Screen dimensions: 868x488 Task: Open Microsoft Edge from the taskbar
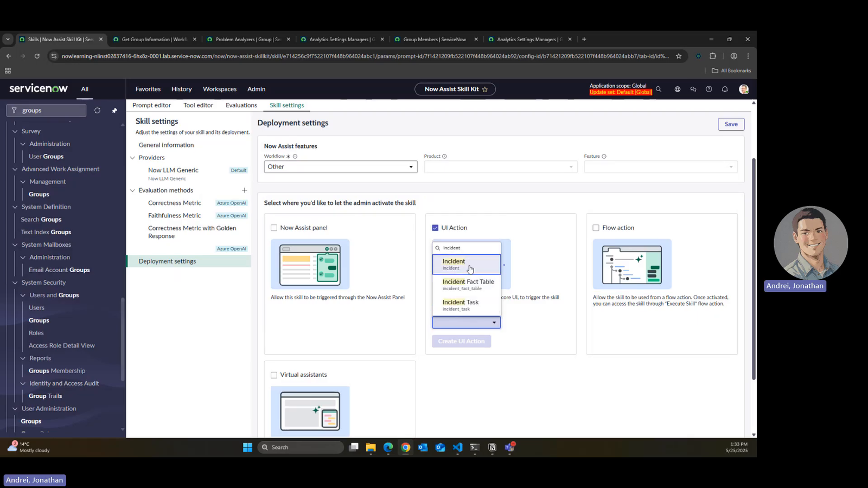388,447
